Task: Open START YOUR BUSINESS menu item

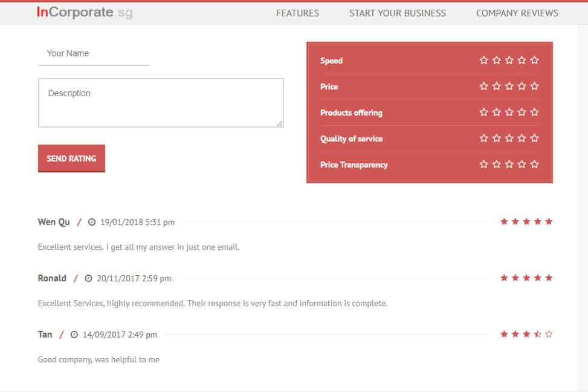Action: pos(398,13)
